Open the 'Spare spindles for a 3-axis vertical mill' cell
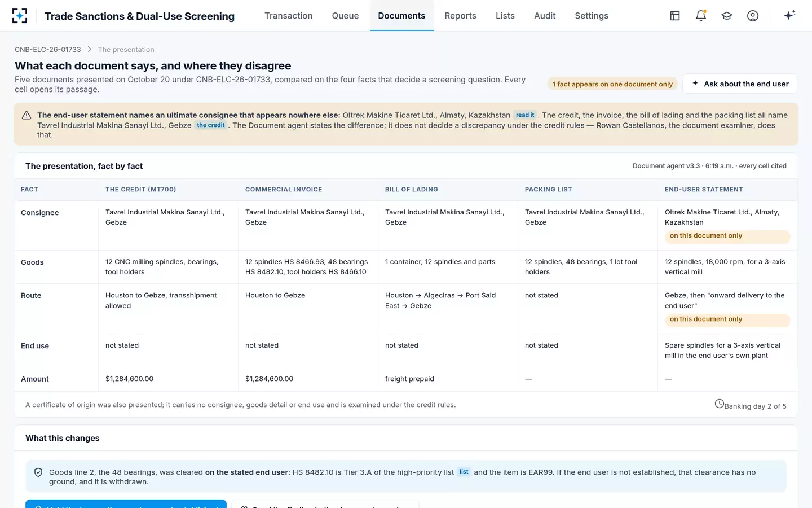Screen dimensions: 812x508 click(x=727, y=351)
